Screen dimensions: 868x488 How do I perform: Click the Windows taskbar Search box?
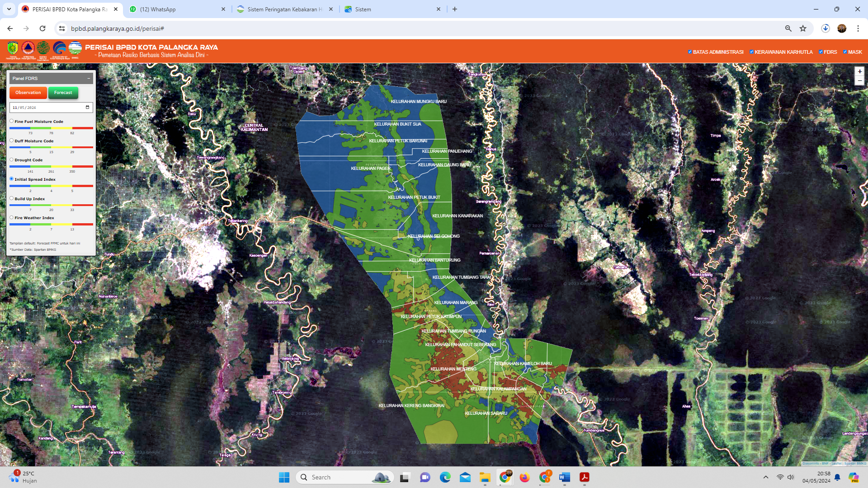coord(345,477)
